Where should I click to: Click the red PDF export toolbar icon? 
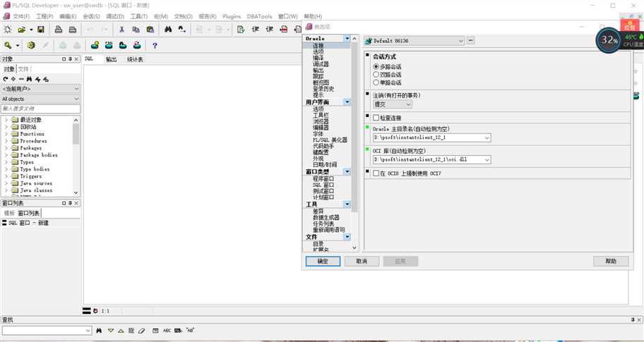pyautogui.click(x=283, y=30)
